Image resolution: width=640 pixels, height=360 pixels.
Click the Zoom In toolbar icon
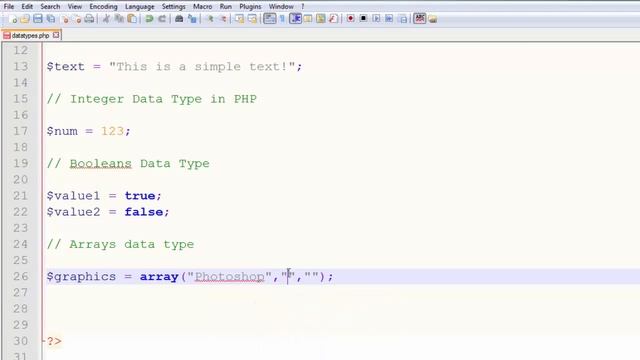coord(210,19)
